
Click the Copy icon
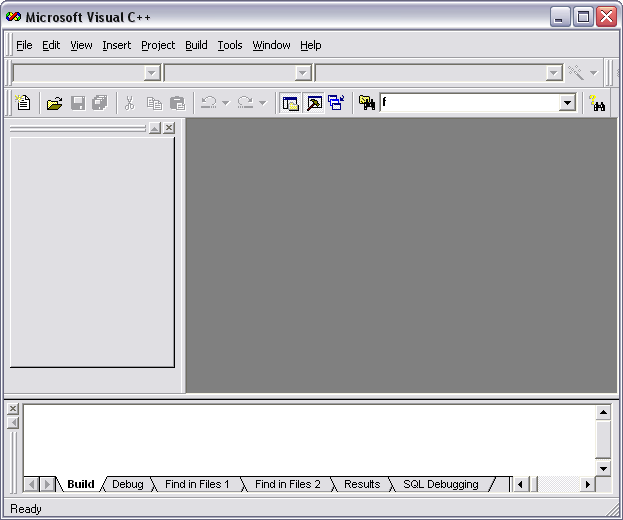click(154, 103)
